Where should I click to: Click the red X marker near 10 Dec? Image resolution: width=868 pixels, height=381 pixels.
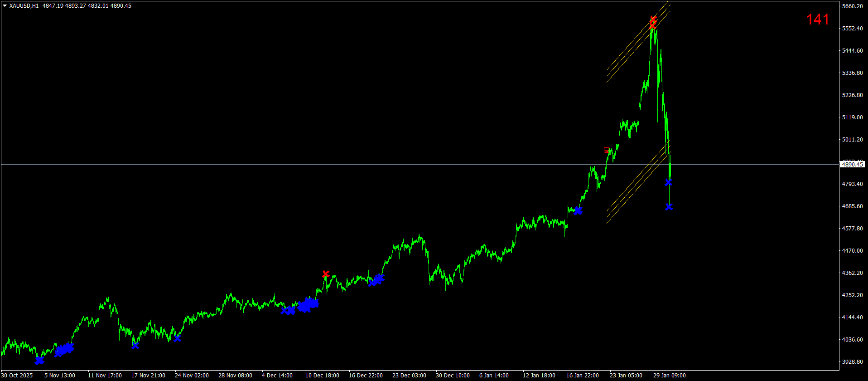326,274
